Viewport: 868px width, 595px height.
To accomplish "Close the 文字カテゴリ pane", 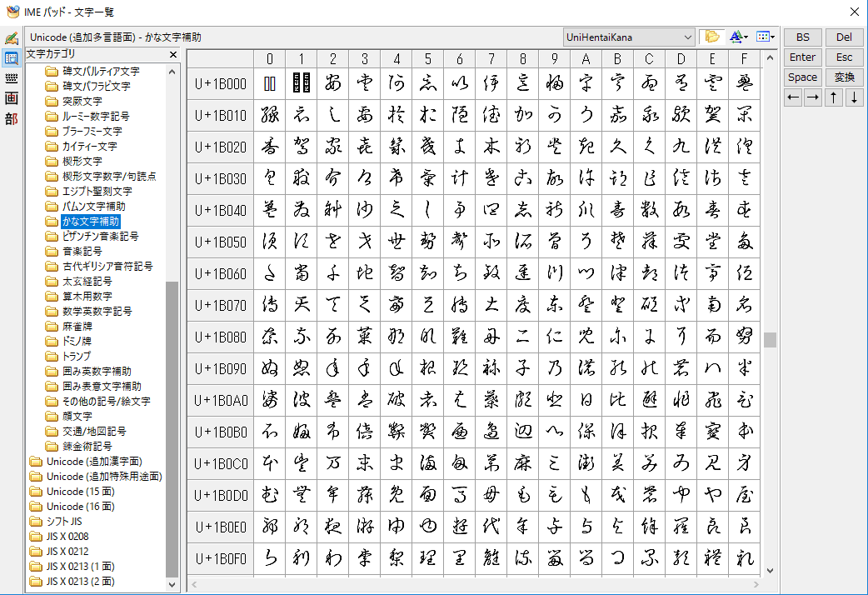I will tap(173, 55).
